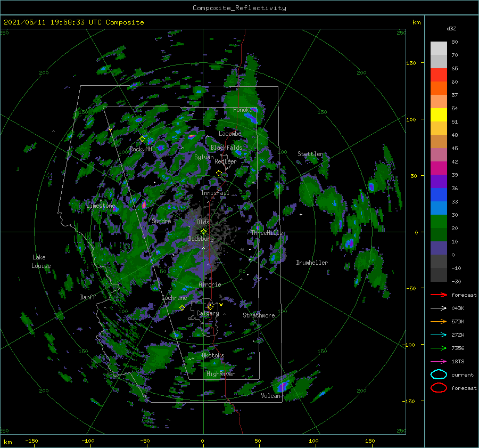
Task: Click the cyan current ellipse icon
Action: point(439,374)
